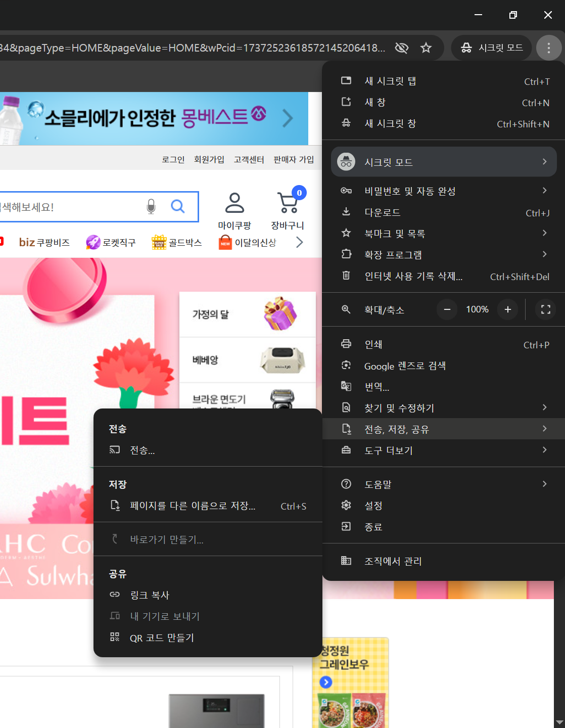Select the 브라운 면도기 promo tile
This screenshot has height=728, width=565.
[248, 396]
